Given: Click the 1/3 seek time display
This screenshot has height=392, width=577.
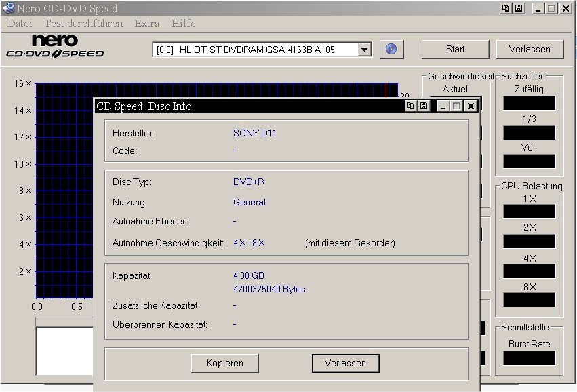Looking at the screenshot, I should click(x=529, y=133).
